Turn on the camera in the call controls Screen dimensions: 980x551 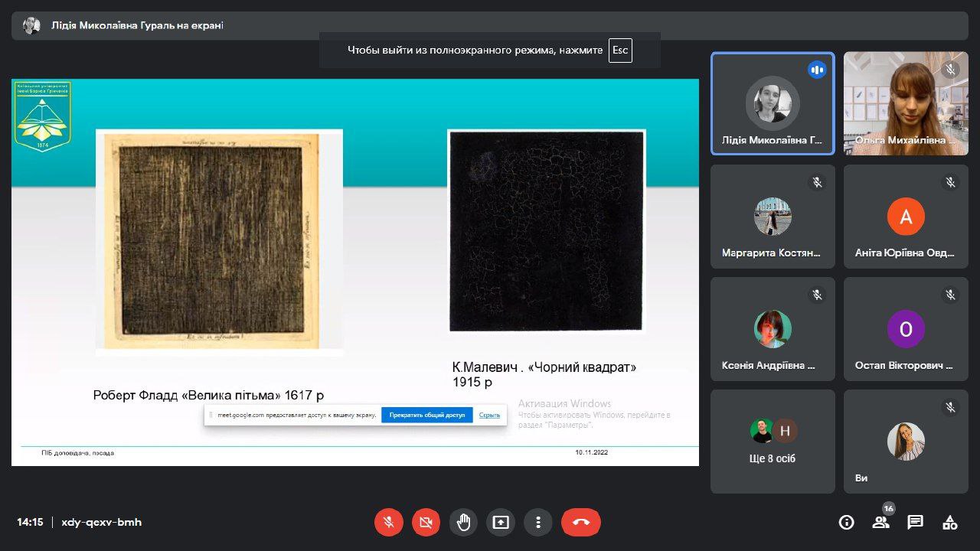click(426, 522)
